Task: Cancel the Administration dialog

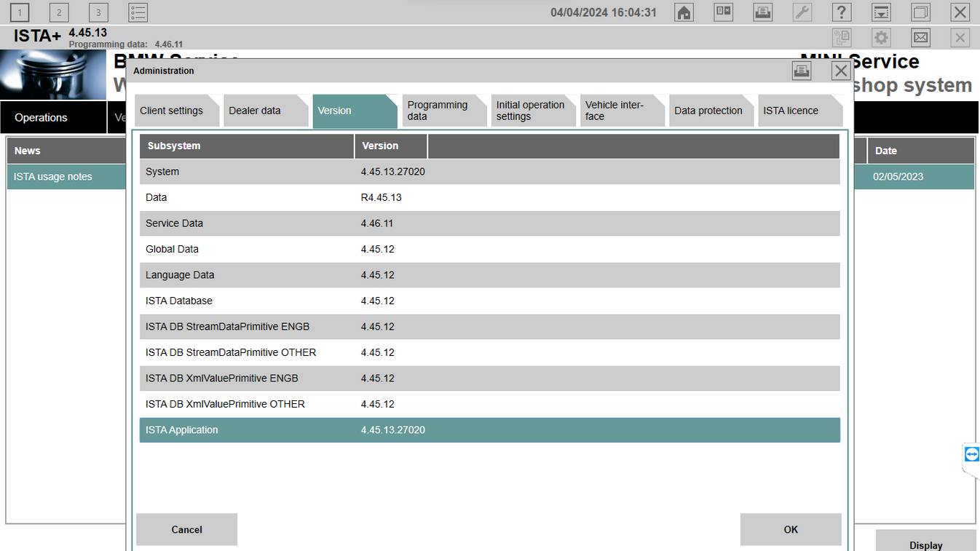Action: [x=186, y=529]
